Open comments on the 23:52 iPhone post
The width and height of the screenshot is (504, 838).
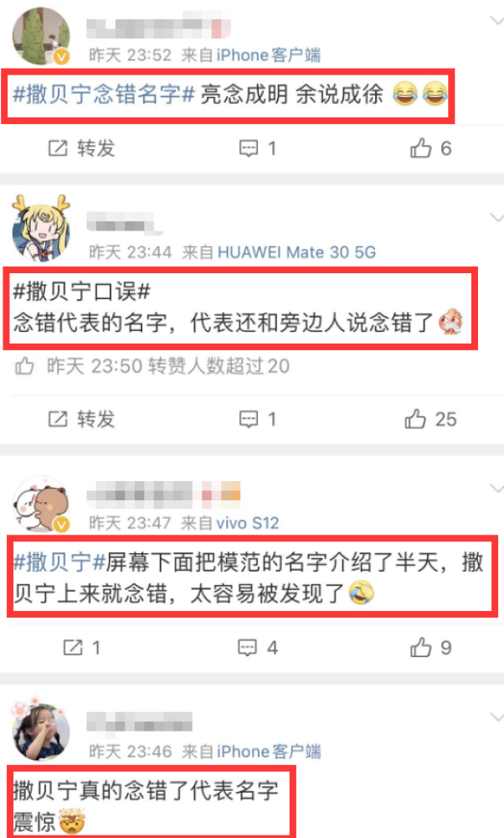tap(257, 148)
